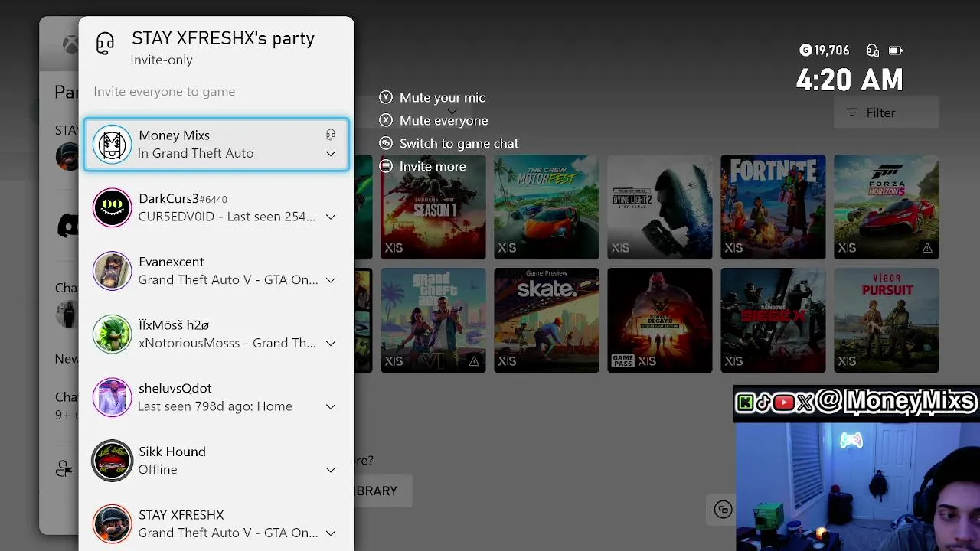
Task: Open the Fortnite game tile
Action: point(773,207)
